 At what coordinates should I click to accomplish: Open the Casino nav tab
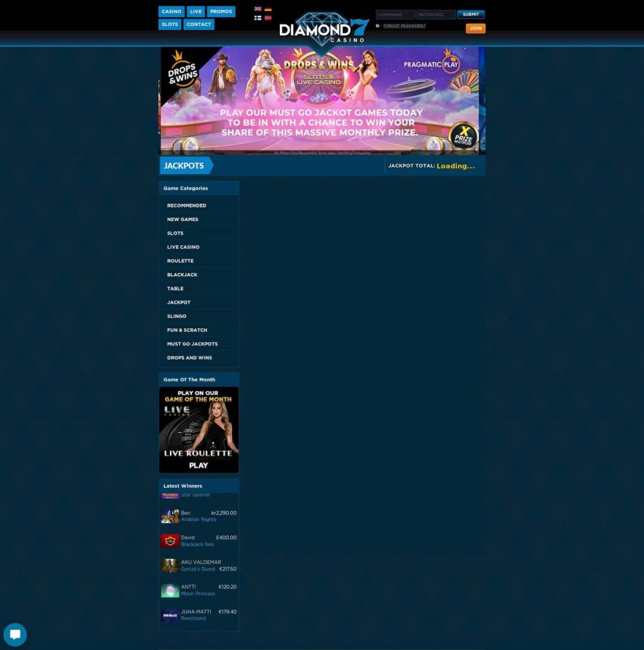click(171, 11)
